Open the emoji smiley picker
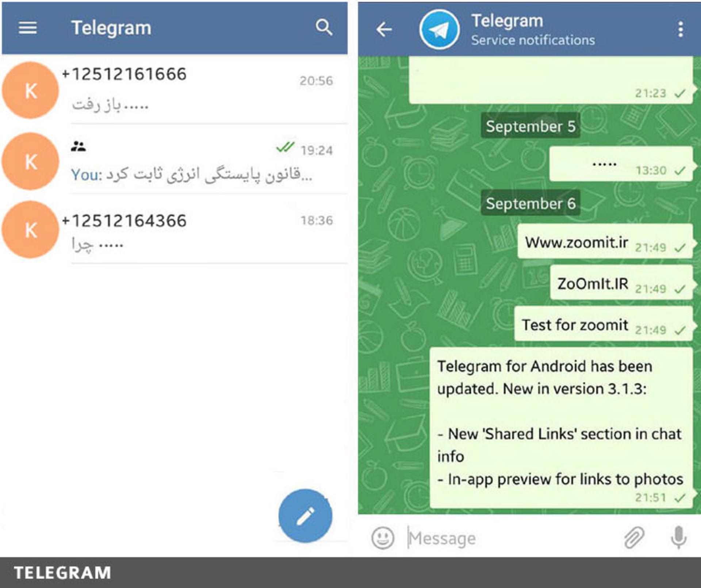 (x=383, y=538)
